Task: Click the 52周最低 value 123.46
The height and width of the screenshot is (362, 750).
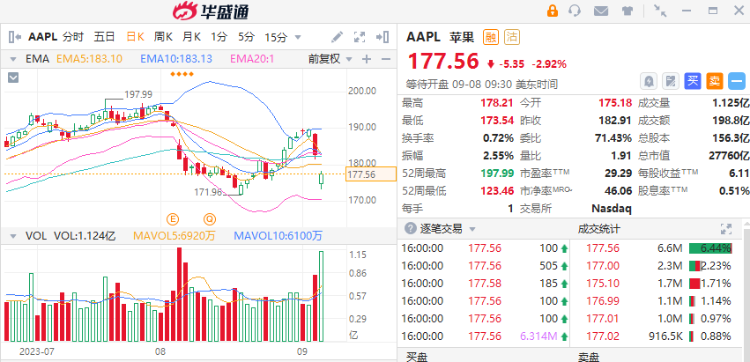Action: point(497,191)
